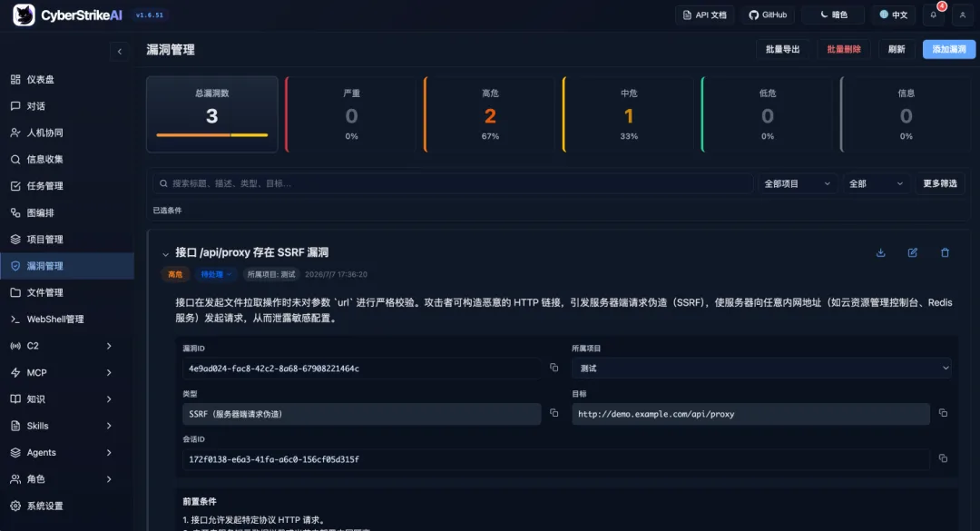The height and width of the screenshot is (531, 980).
Task: Copy the 目标 URL value
Action: tap(943, 413)
